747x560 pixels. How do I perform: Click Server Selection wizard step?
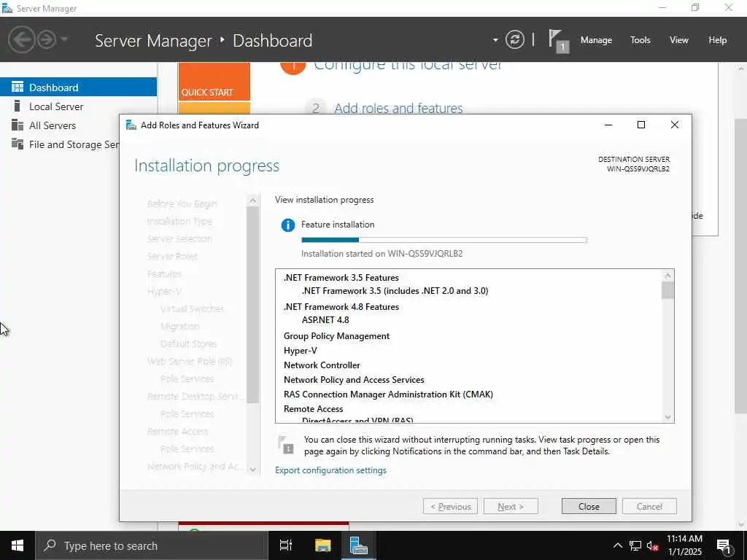tap(179, 238)
